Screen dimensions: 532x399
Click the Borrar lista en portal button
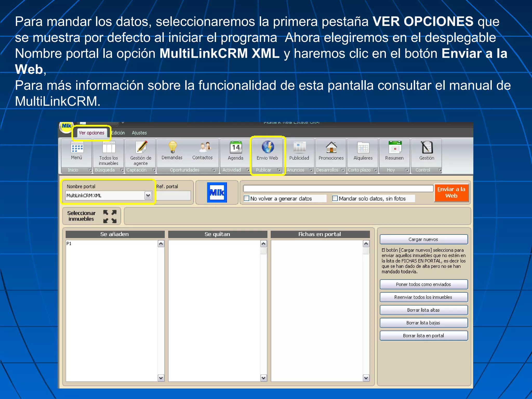click(424, 336)
